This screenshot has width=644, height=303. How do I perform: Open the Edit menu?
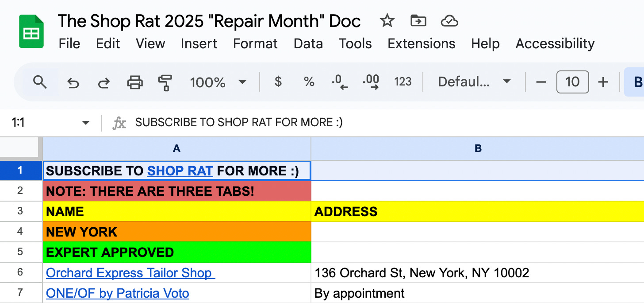pyautogui.click(x=108, y=43)
